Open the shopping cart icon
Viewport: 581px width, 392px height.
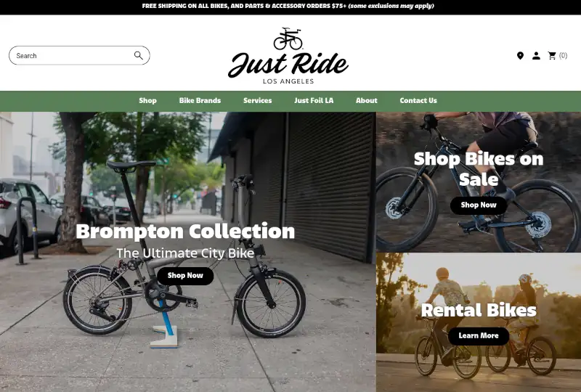(552, 56)
